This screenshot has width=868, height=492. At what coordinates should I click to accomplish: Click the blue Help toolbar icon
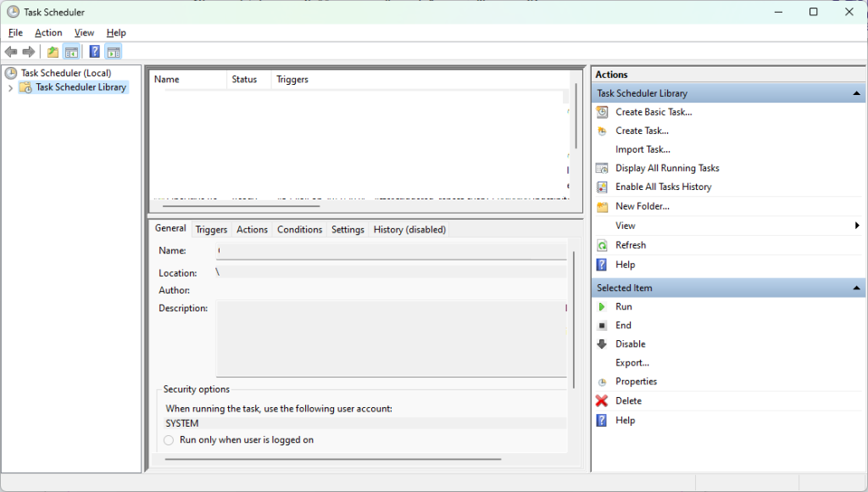(x=95, y=52)
